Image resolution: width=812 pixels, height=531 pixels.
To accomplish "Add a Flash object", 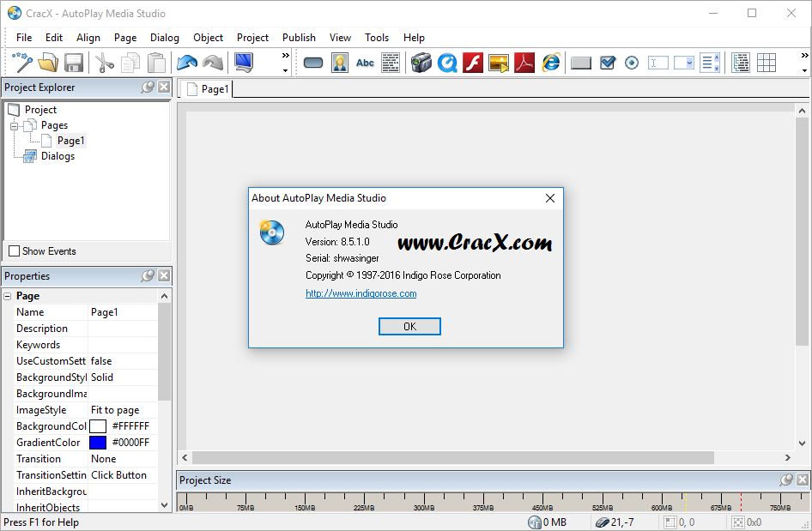I will click(473, 63).
